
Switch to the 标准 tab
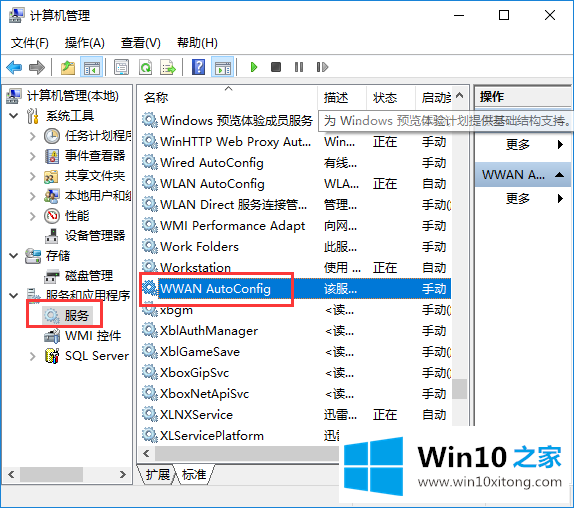(x=194, y=475)
